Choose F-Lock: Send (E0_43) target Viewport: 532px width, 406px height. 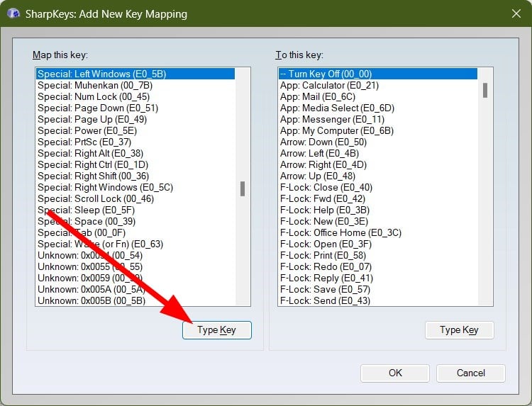pos(378,300)
